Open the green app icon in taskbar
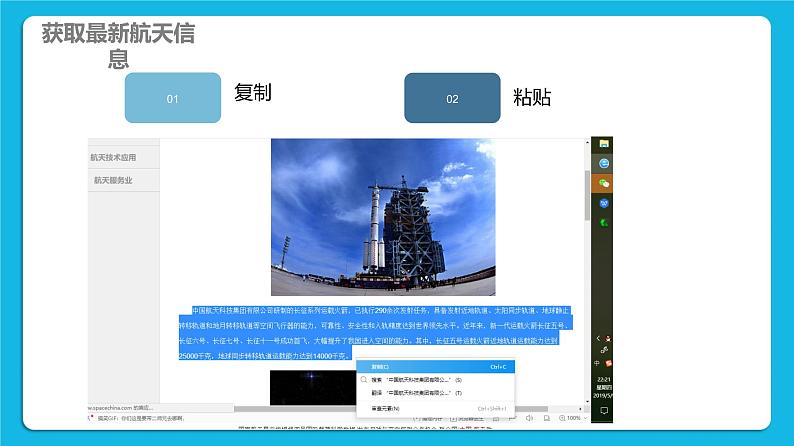This screenshot has height=446, width=794. [x=604, y=223]
